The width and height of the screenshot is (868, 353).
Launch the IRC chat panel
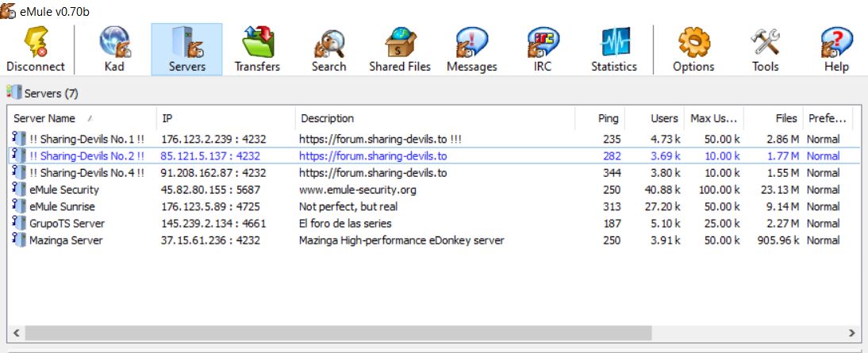(543, 49)
